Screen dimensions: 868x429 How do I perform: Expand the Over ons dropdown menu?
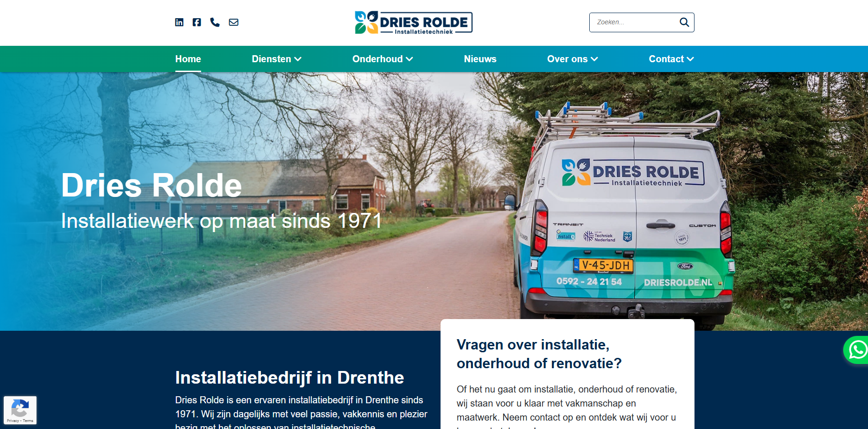(x=572, y=59)
